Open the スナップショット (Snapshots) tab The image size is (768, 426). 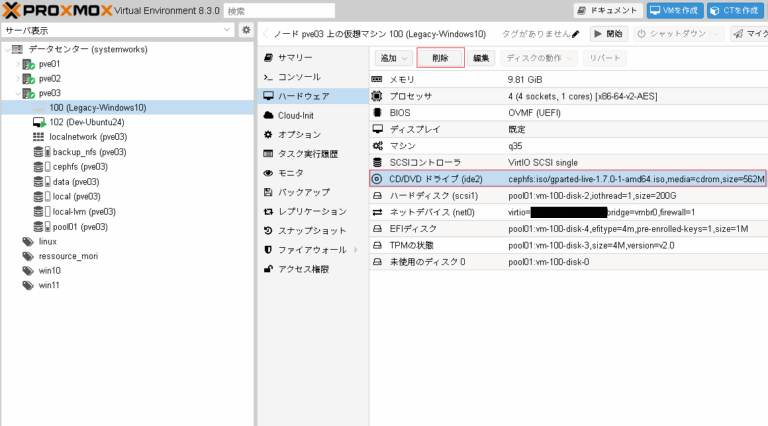click(x=312, y=231)
